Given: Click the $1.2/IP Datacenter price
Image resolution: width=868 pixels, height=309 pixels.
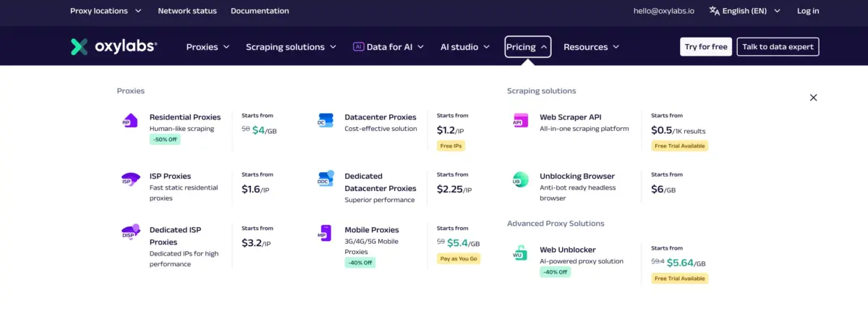Looking at the screenshot, I should 451,130.
